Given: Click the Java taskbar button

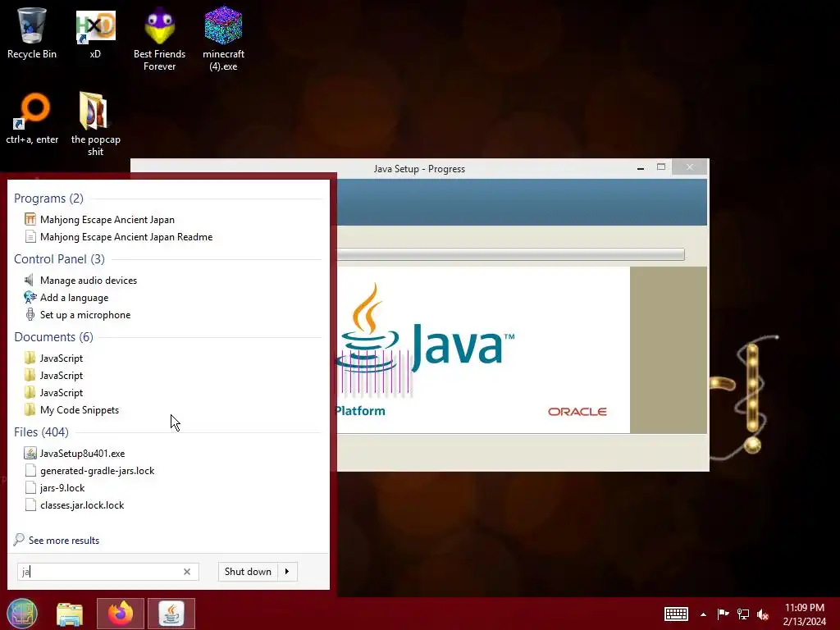Looking at the screenshot, I should (x=171, y=614).
